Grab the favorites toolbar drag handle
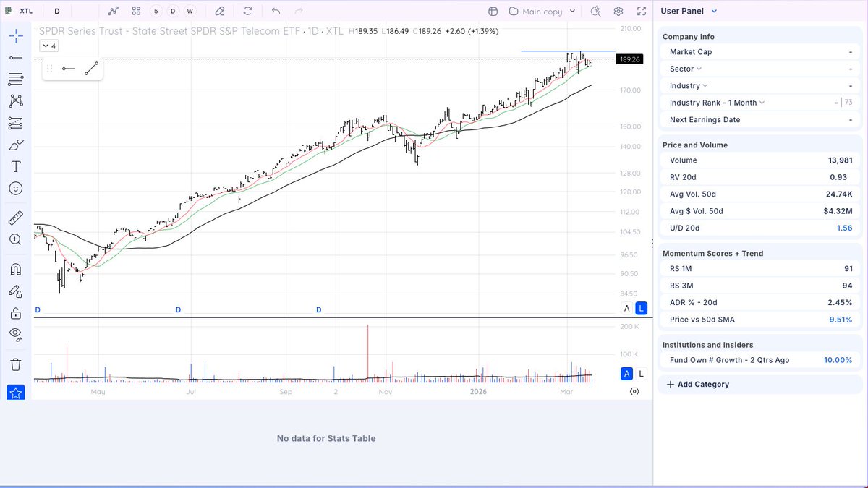This screenshot has height=488, width=868. point(50,69)
